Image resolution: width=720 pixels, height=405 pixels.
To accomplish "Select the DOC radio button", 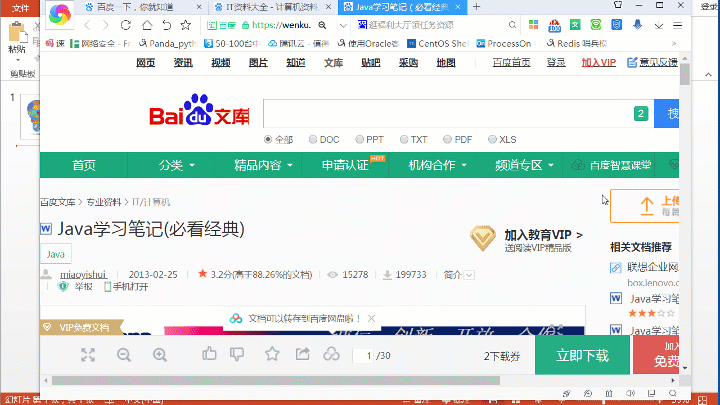I will coord(313,139).
